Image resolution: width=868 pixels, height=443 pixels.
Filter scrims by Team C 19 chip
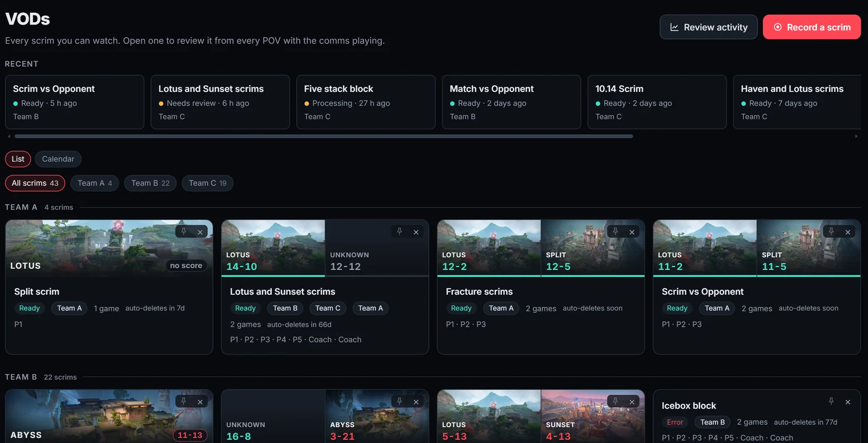(x=208, y=183)
